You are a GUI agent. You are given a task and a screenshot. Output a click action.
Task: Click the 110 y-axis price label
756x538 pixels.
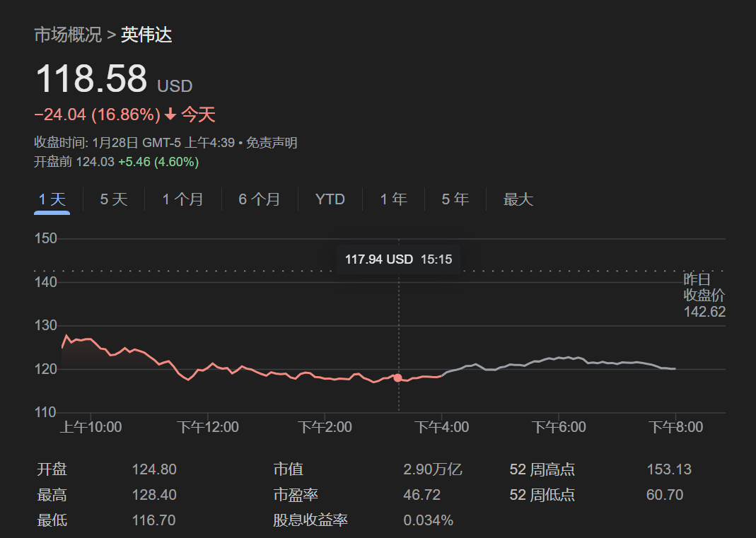pos(45,412)
